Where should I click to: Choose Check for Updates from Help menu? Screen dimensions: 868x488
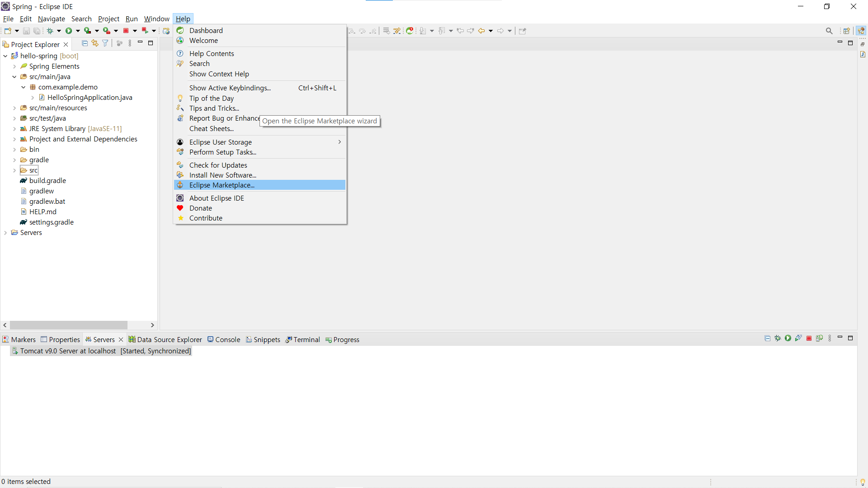(x=218, y=165)
